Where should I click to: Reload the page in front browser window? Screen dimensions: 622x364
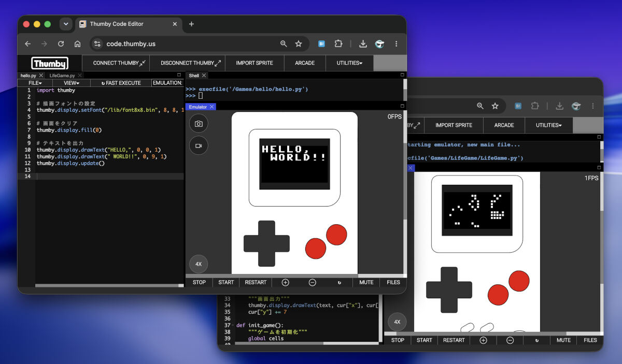click(61, 44)
